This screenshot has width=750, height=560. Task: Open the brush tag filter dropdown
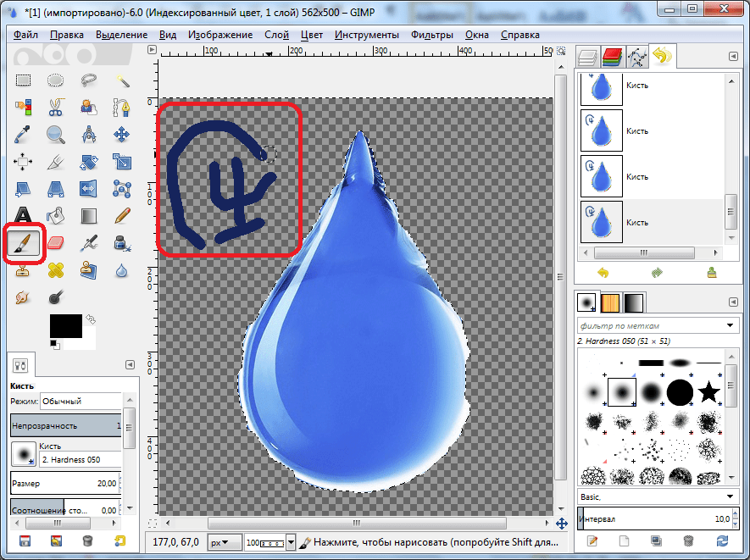[x=731, y=325]
